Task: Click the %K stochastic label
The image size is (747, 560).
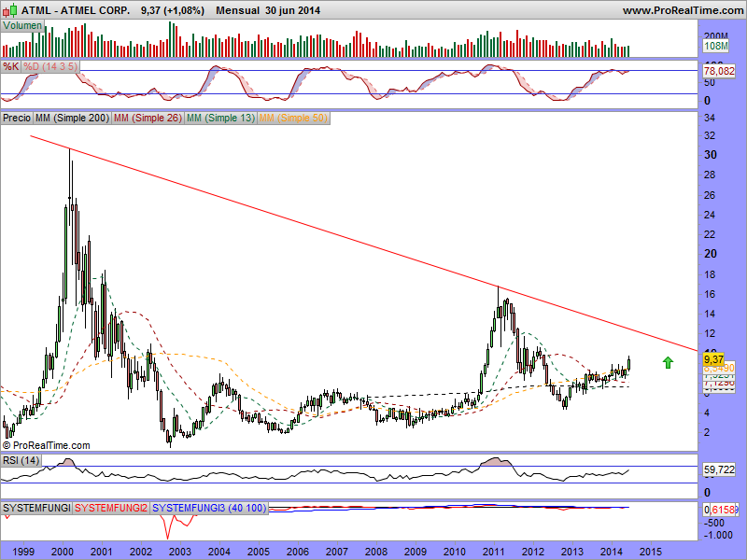Action: click(10, 66)
